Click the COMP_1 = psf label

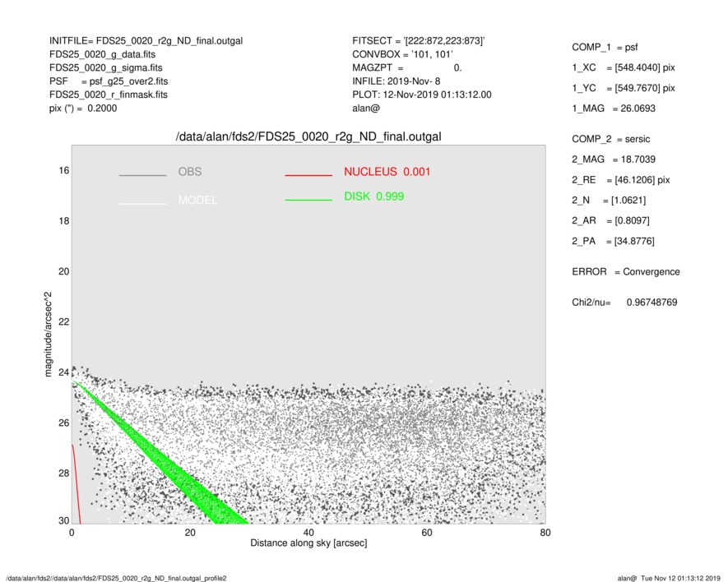[605, 48]
